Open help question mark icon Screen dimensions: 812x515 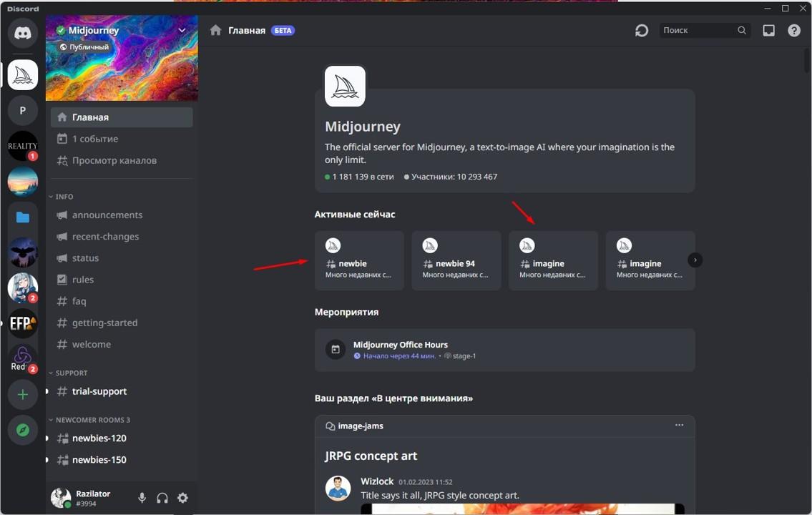coord(794,31)
